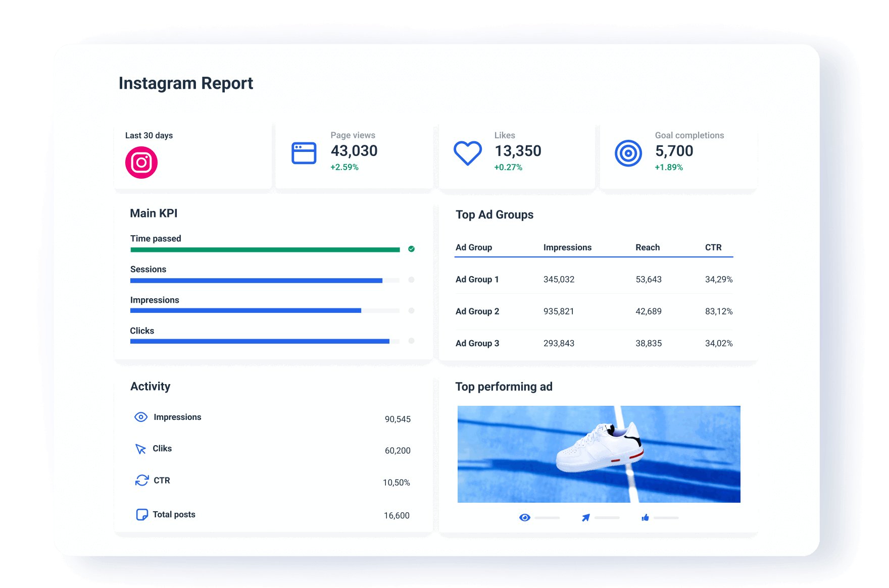Toggle the status circle next to Clicks bar

(411, 341)
